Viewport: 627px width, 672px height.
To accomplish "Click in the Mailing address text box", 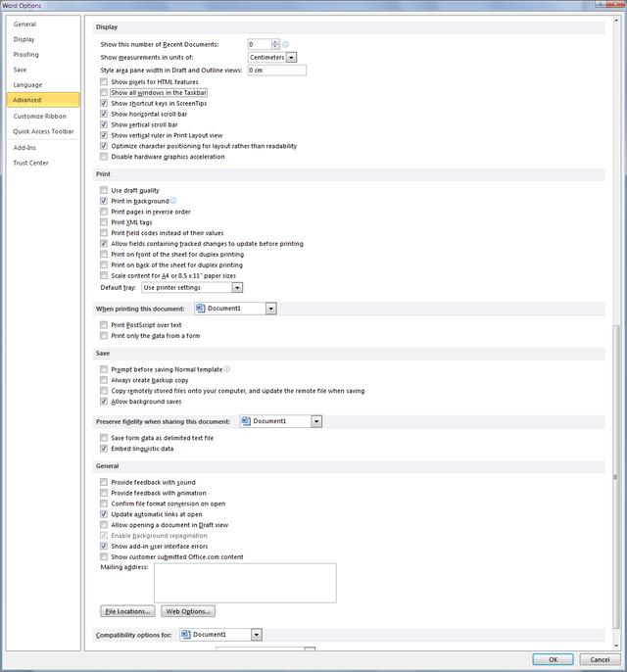I will click(245, 582).
